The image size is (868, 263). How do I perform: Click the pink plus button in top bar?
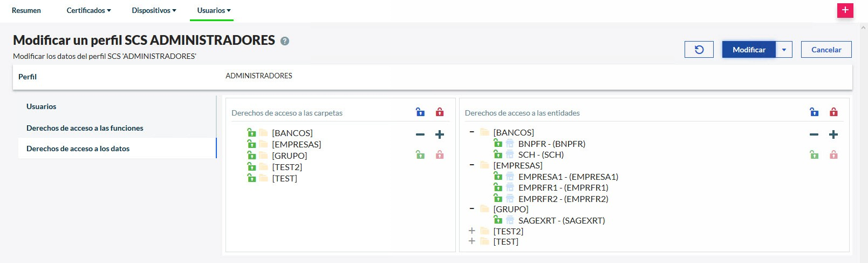[x=845, y=10]
